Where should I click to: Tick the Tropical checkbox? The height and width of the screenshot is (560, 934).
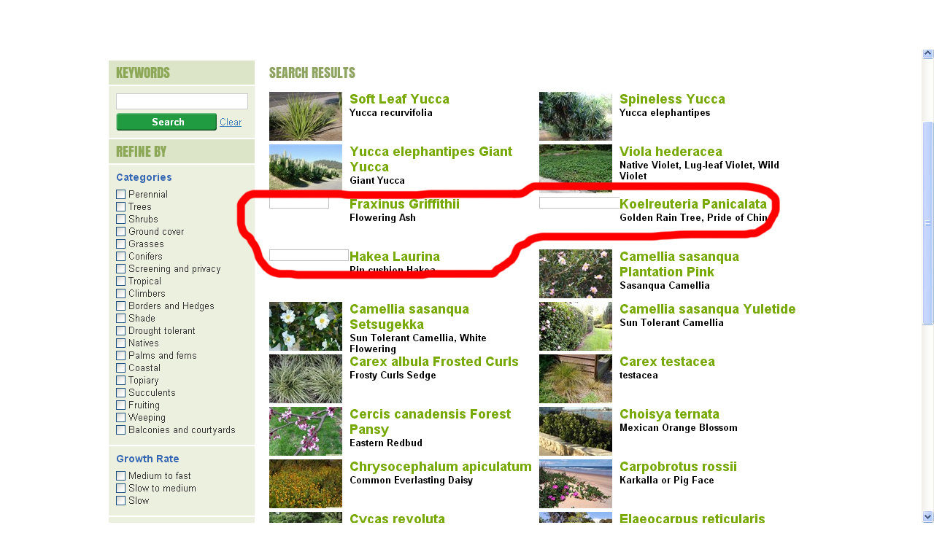(120, 281)
